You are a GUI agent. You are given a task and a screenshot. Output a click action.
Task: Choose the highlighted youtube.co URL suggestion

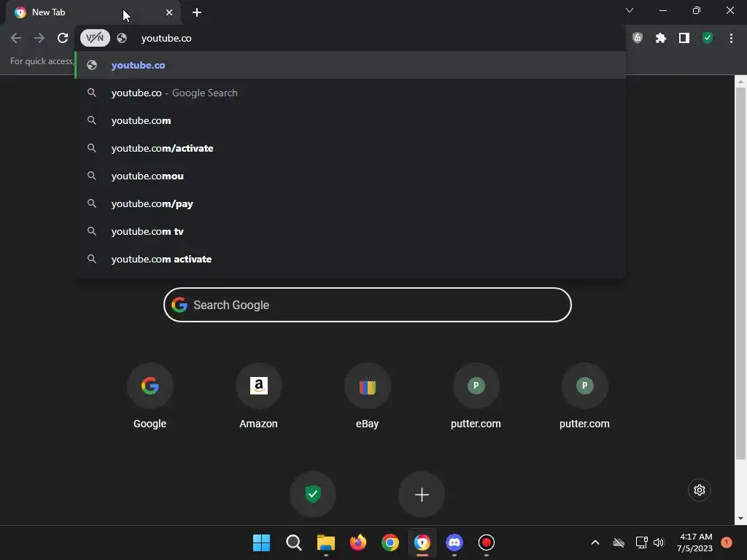(350, 65)
